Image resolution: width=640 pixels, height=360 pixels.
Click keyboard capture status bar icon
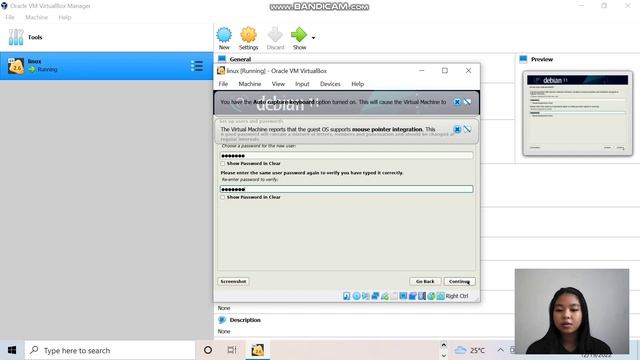[x=440, y=296]
